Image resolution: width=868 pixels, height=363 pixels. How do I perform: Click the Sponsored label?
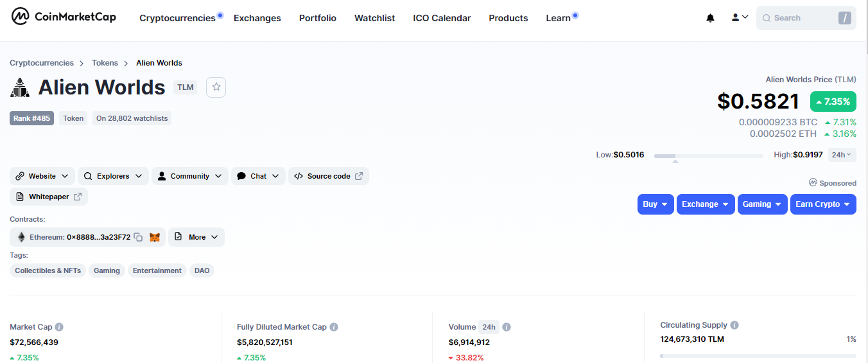[833, 183]
